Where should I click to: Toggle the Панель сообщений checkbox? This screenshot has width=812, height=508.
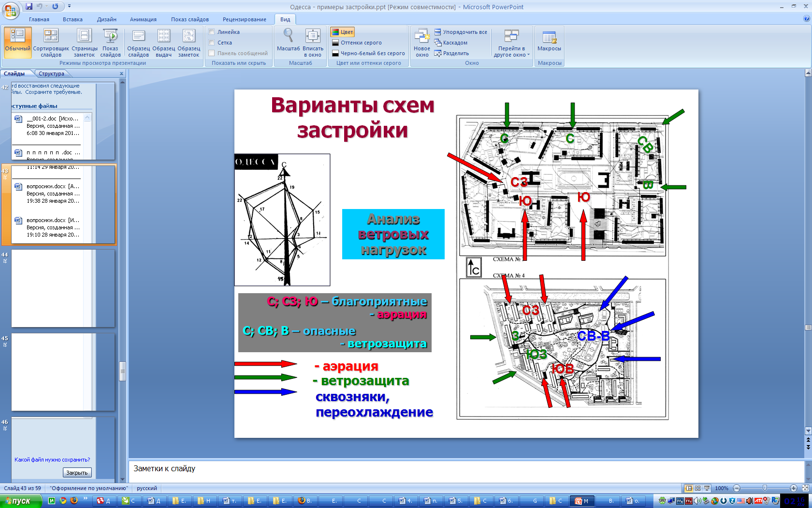coord(212,53)
